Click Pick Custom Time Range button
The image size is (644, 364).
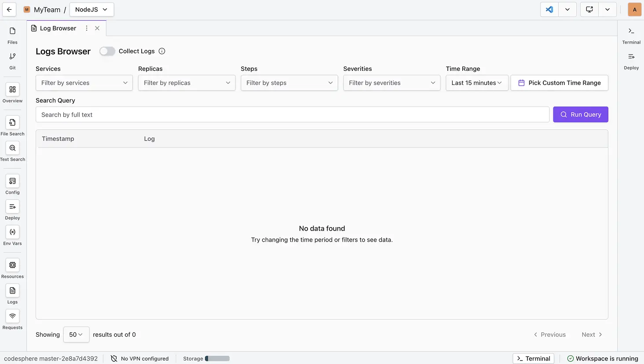[x=560, y=83]
